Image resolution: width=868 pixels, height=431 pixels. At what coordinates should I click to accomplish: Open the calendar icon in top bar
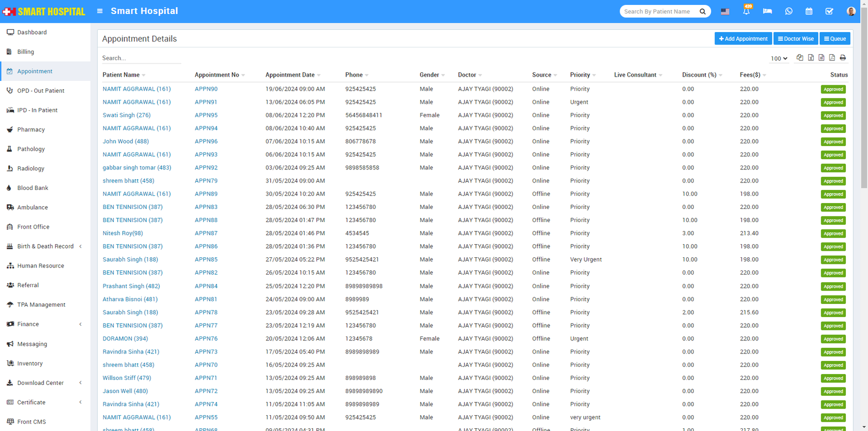click(x=809, y=11)
